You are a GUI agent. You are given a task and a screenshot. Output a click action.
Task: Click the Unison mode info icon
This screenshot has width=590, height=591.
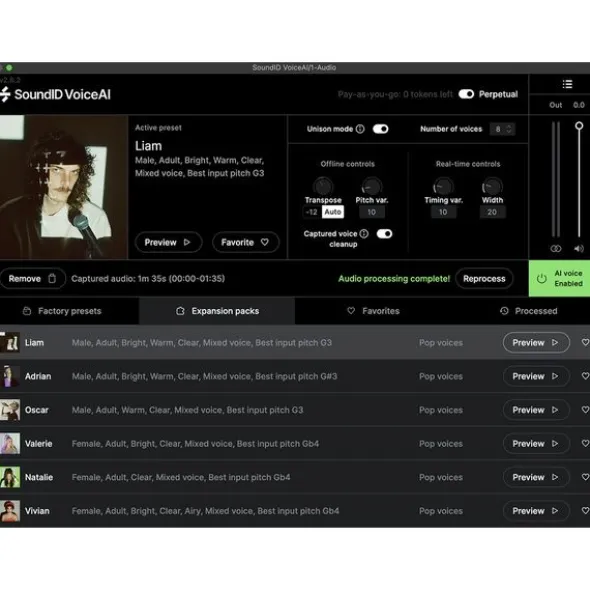coord(360,129)
